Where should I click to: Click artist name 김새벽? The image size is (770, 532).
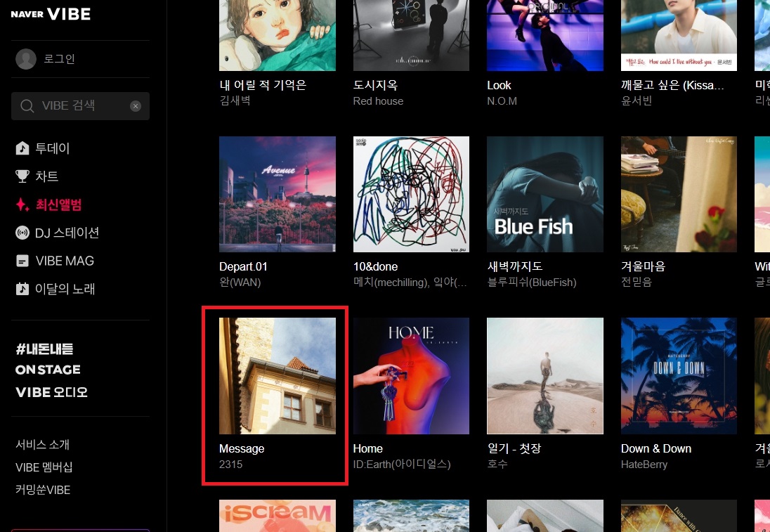tap(235, 100)
